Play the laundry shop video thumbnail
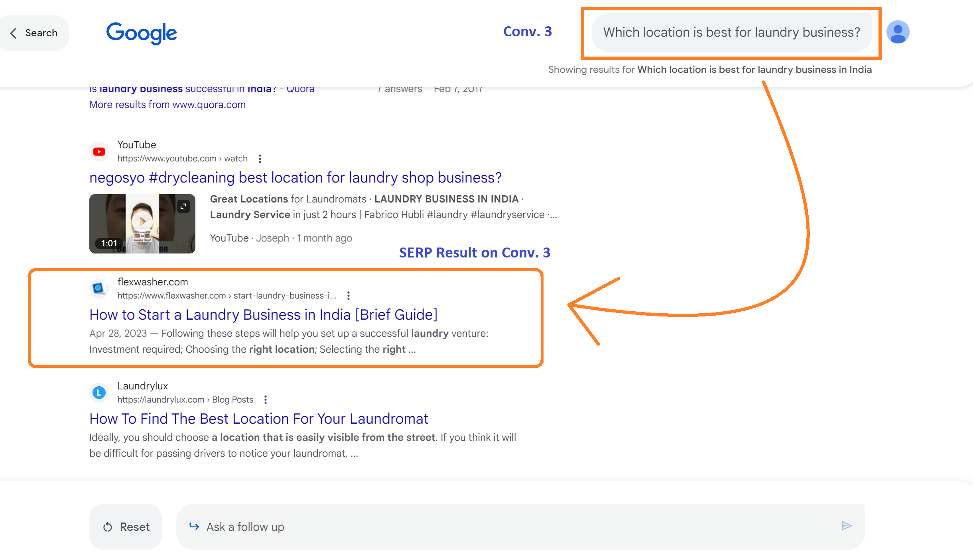Image resolution: width=973 pixels, height=560 pixels. [142, 224]
